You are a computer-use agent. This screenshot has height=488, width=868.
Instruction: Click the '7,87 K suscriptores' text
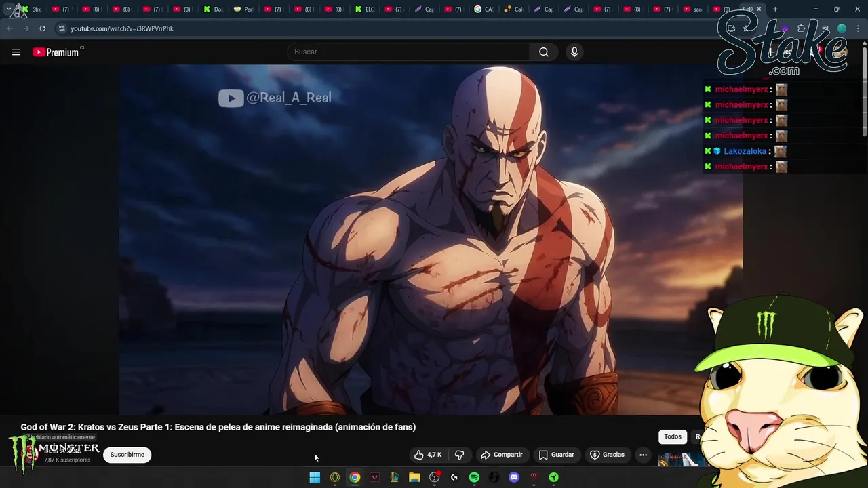tap(67, 460)
